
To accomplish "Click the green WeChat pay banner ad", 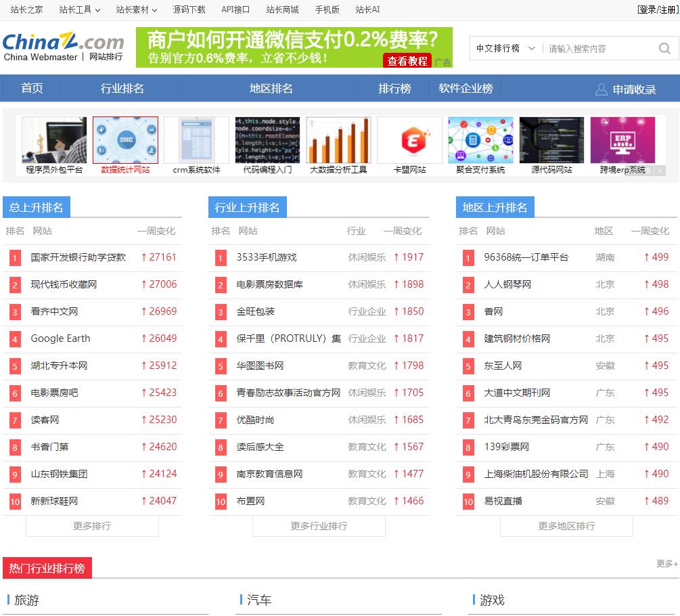I will click(294, 47).
